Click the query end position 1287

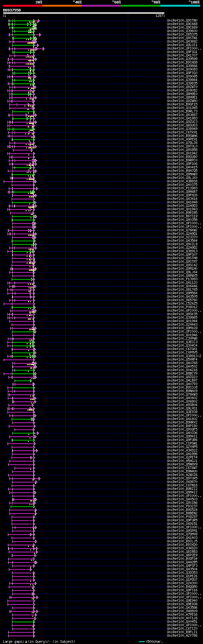[x=159, y=16]
